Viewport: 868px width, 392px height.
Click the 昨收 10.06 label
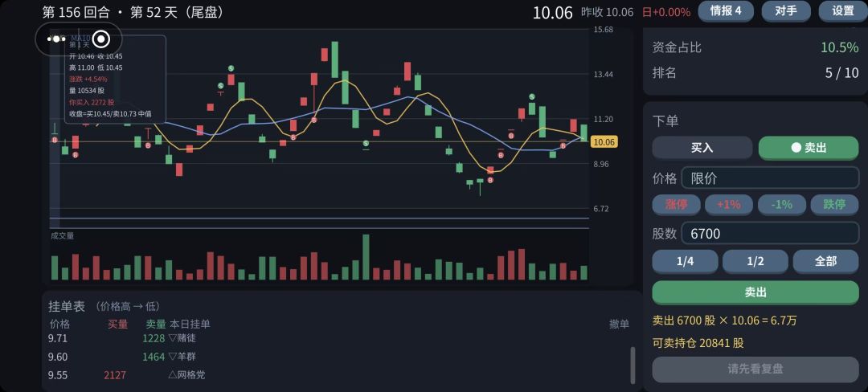tap(607, 11)
